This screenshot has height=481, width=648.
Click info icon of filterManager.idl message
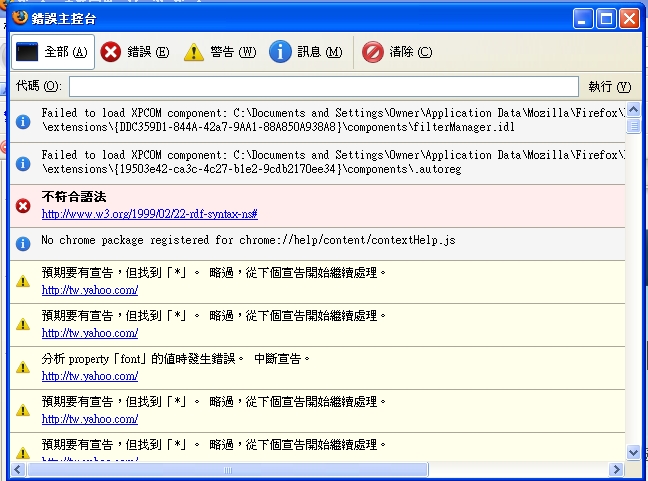point(23,122)
